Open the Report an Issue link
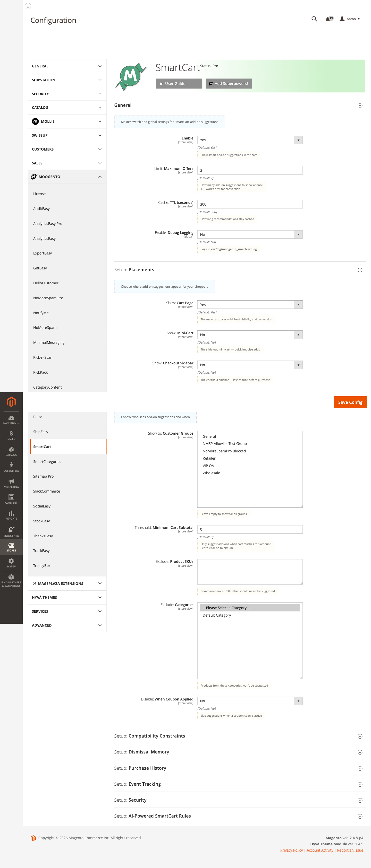The image size is (371, 868). [350, 850]
